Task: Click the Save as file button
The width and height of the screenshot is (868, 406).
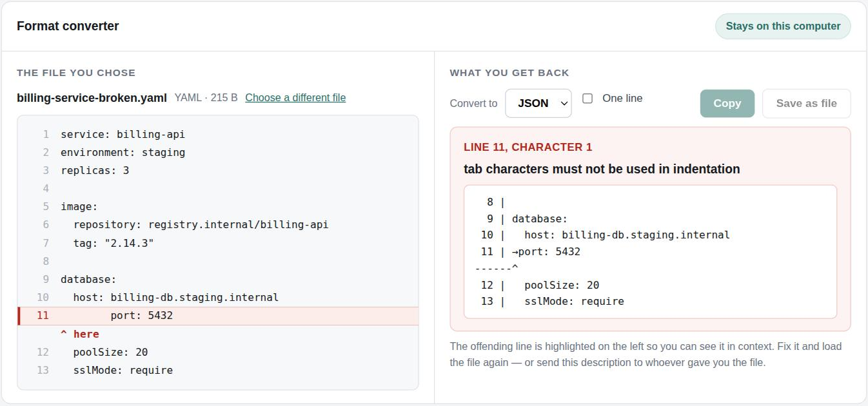Action: coord(806,103)
